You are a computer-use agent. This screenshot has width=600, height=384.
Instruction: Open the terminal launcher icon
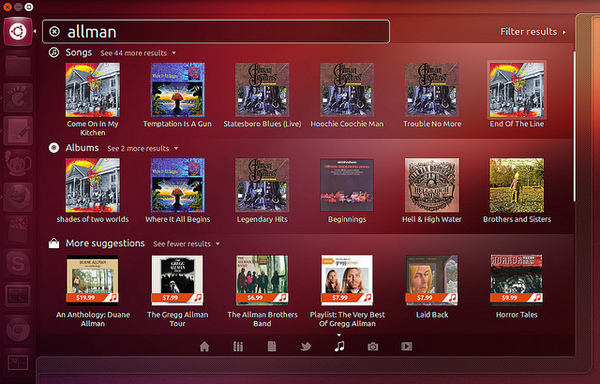tap(18, 296)
